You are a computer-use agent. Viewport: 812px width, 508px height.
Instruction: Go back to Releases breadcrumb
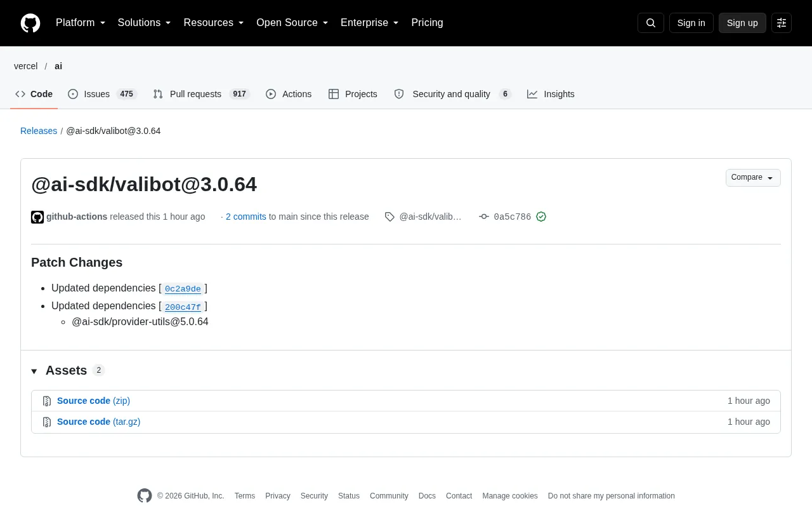[39, 131]
